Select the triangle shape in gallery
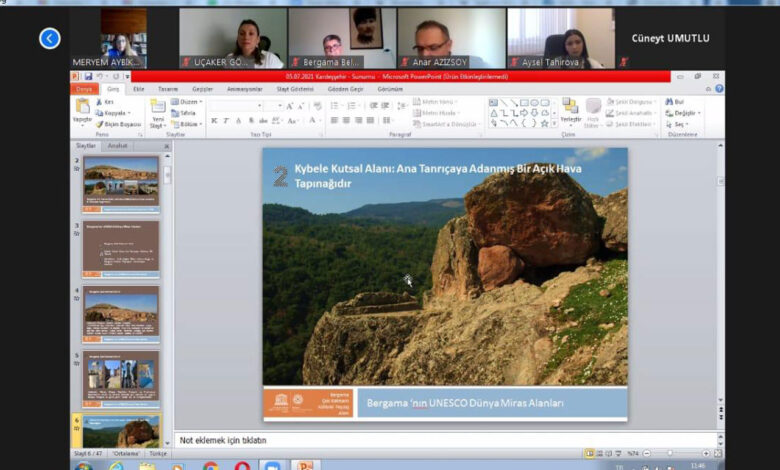This screenshot has height=470, width=780. [x=493, y=113]
